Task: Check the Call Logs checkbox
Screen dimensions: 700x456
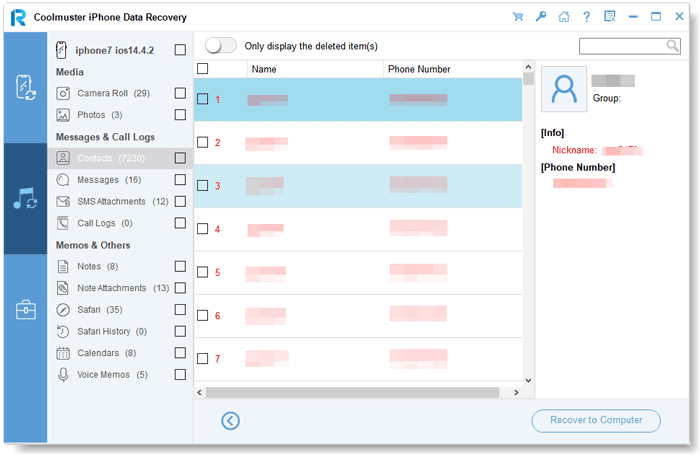Action: point(180,223)
